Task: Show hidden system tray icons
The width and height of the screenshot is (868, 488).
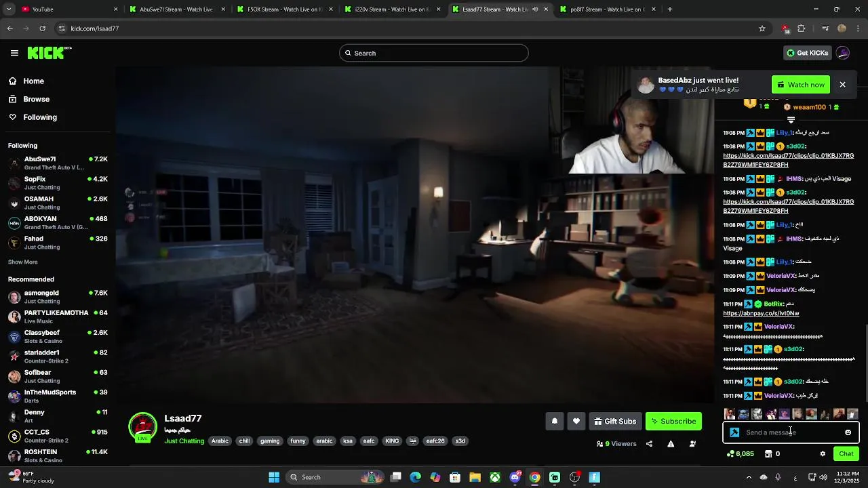Action: pyautogui.click(x=747, y=477)
